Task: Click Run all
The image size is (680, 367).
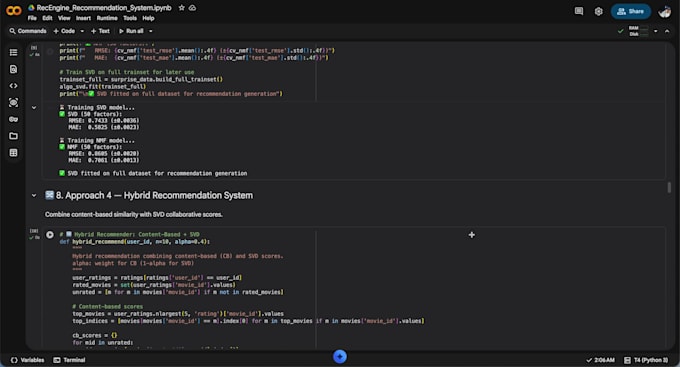Action: 131,31
